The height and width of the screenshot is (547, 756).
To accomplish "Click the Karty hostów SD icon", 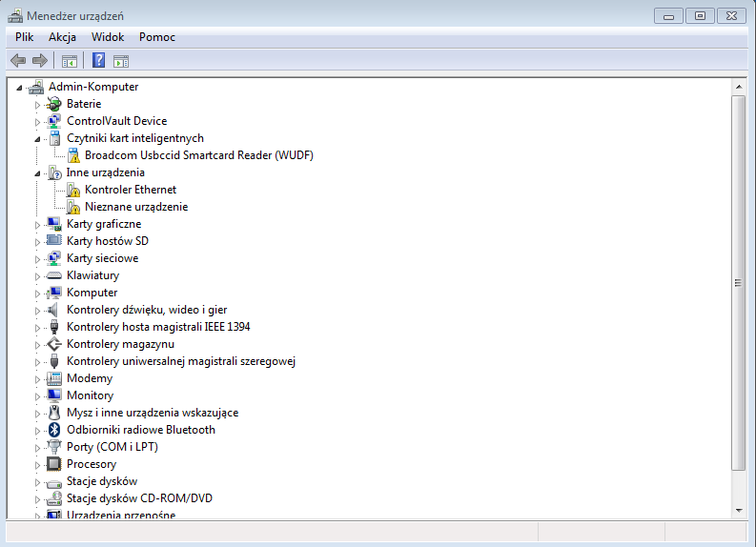I will pyautogui.click(x=54, y=240).
